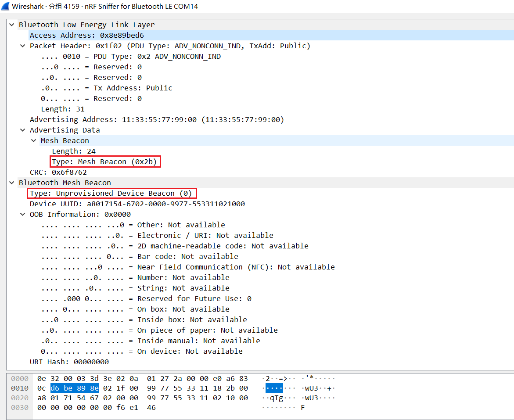This screenshot has height=420, width=514.
Task: Collapse the Mesh Beacon subtree
Action: (x=34, y=141)
